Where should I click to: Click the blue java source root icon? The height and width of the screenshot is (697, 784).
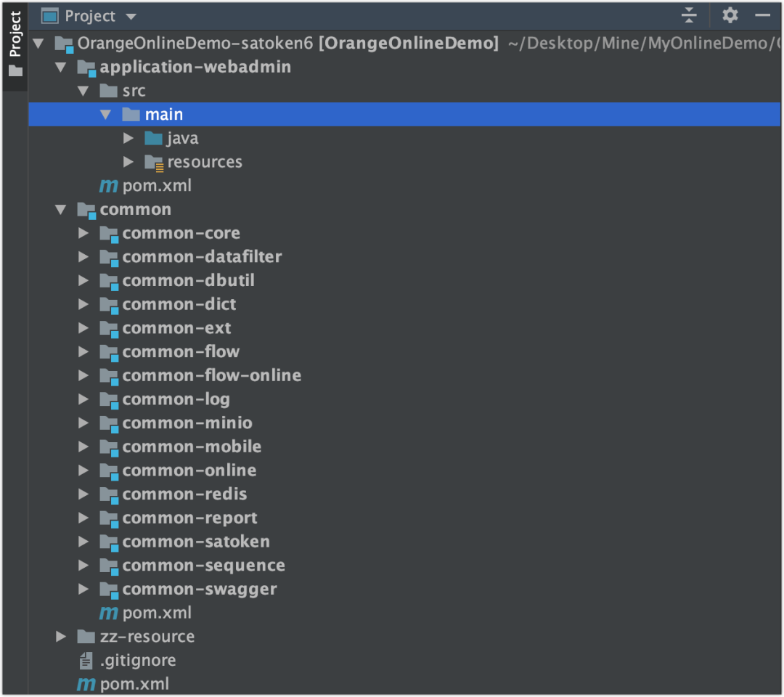pos(153,138)
